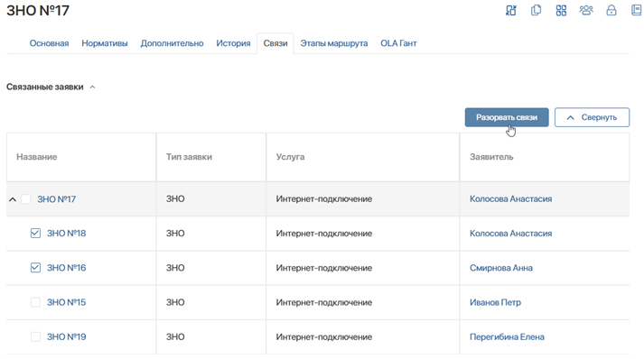
Task: Open the book icon in the header
Action: tap(637, 10)
